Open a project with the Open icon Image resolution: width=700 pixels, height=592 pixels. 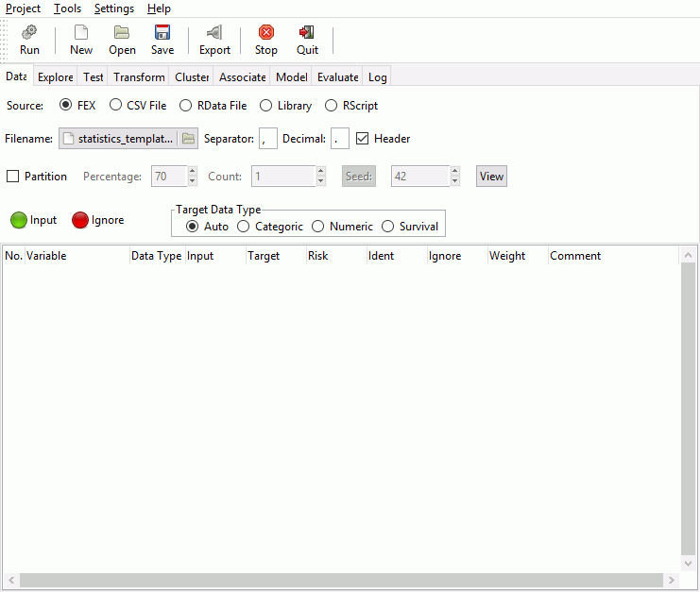(122, 32)
